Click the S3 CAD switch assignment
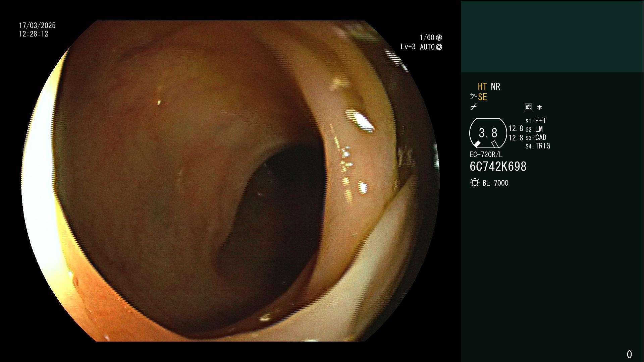Screen dimensions: 644x362 pos(536,137)
